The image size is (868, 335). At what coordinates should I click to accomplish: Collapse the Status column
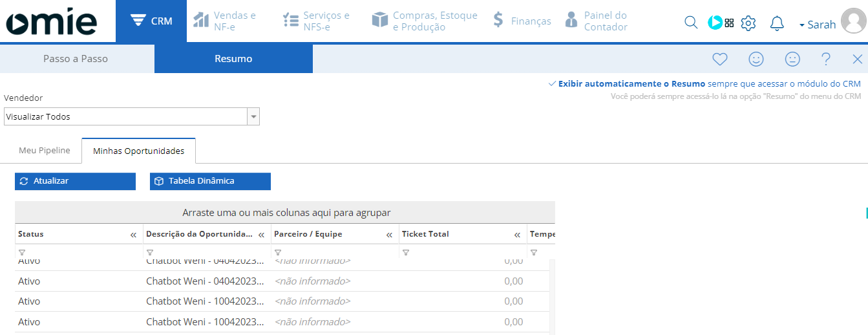click(x=133, y=235)
